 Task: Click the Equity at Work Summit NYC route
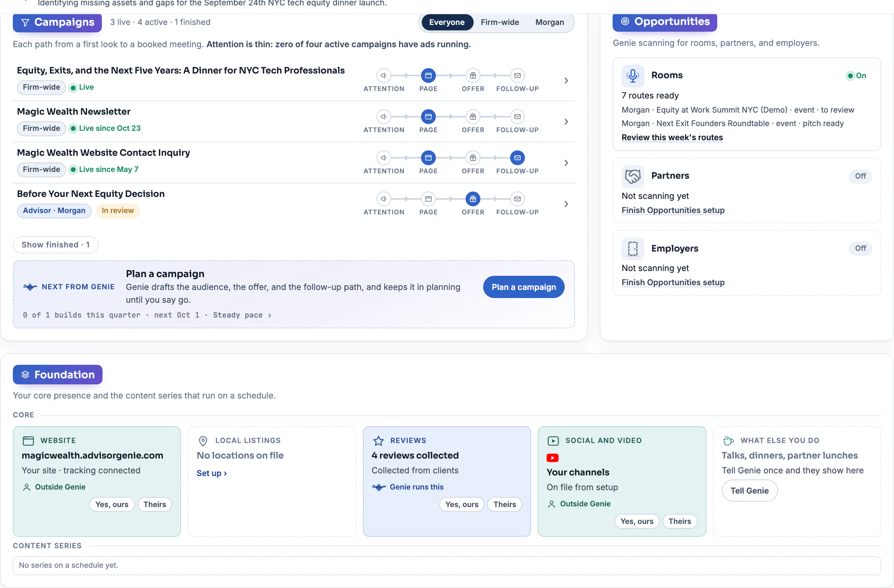(x=738, y=110)
